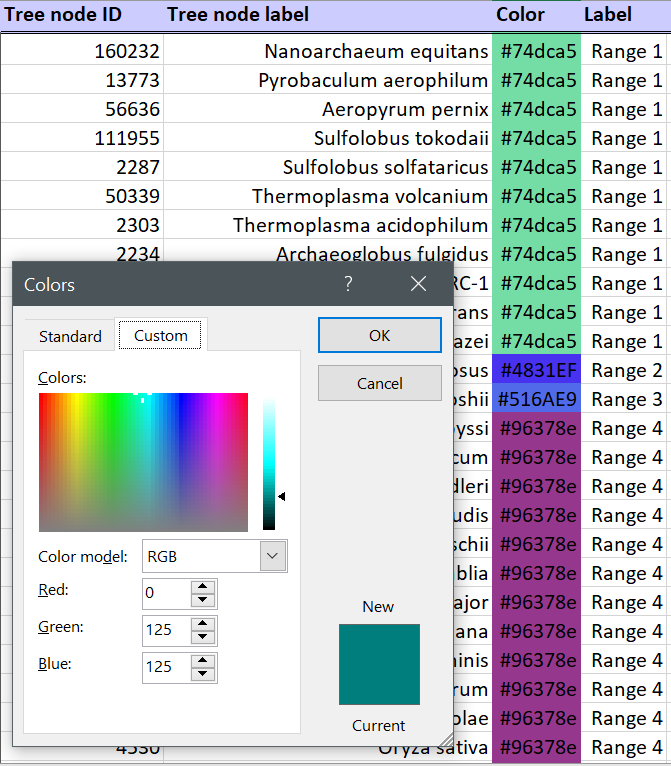
Task: Select 'Range 1' cell in Pyrobaculum aerophilum row
Action: point(624,80)
